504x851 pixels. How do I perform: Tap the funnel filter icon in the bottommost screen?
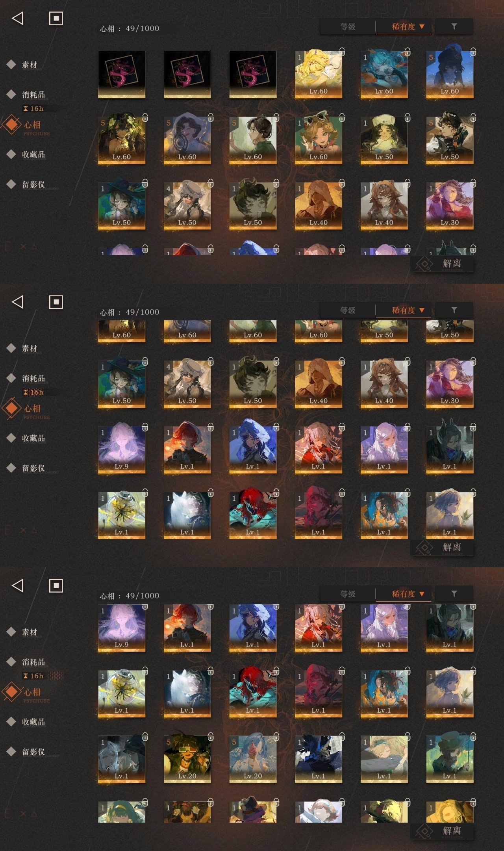click(454, 594)
